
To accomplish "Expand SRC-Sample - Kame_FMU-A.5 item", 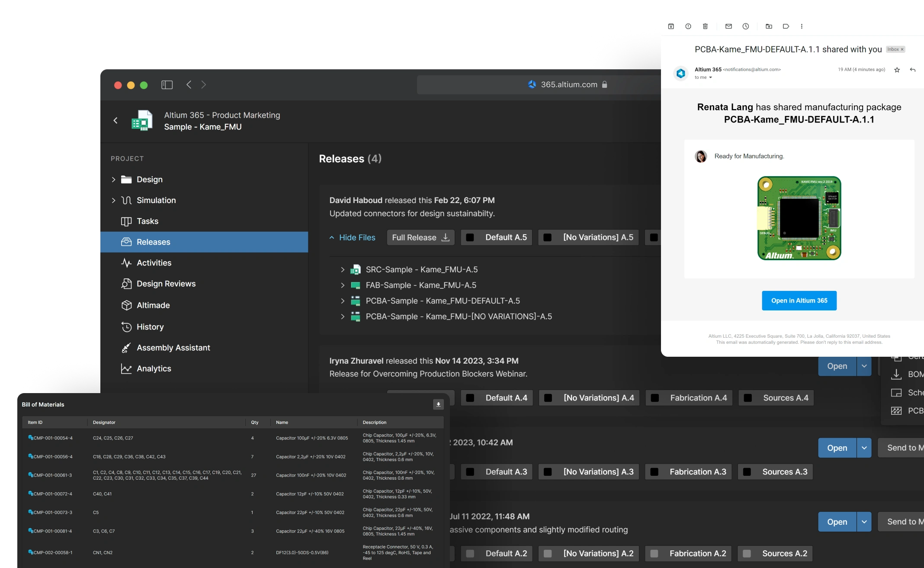I will coord(343,270).
